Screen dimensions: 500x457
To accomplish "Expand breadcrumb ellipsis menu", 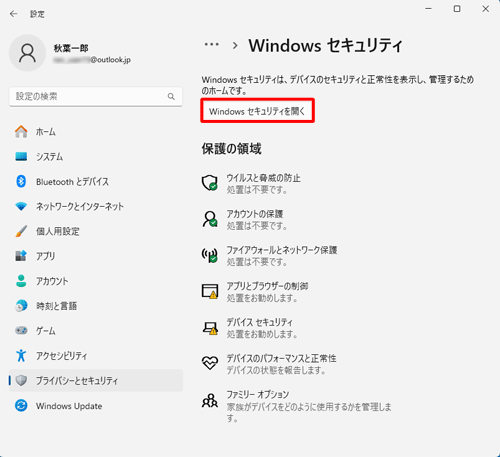I will pos(212,45).
